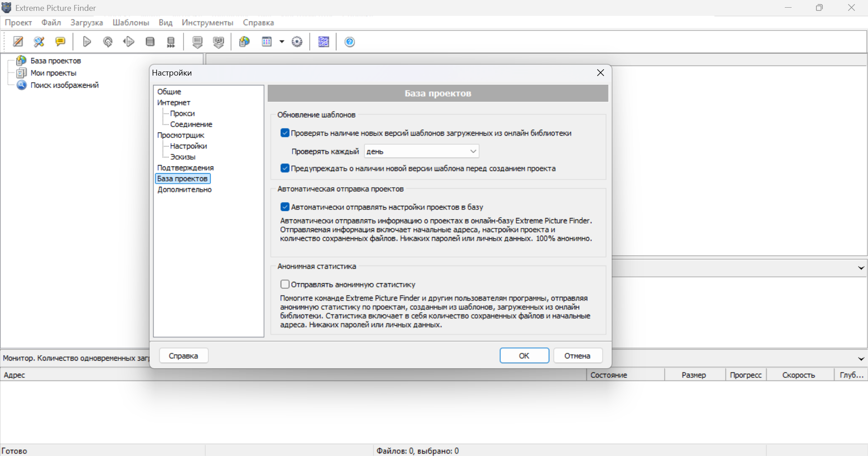868x456 pixels.
Task: Select Настройки under Просмотрщик
Action: 189,146
